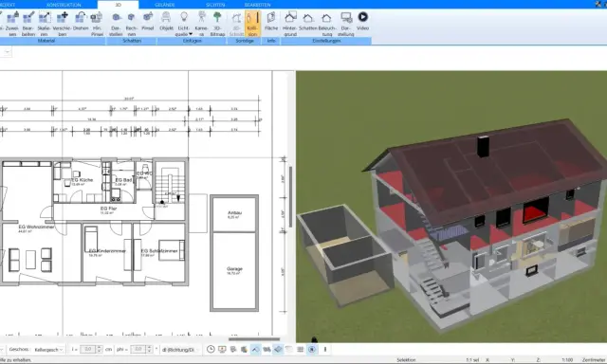Click the Zentimeter unit in status bar
The image size is (607, 364).
click(x=595, y=360)
